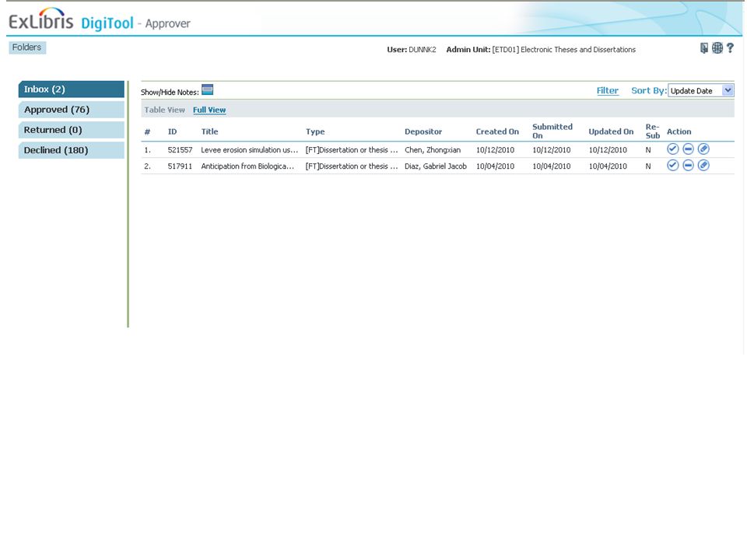Toggle the Show/Hide Notes icon

207,89
